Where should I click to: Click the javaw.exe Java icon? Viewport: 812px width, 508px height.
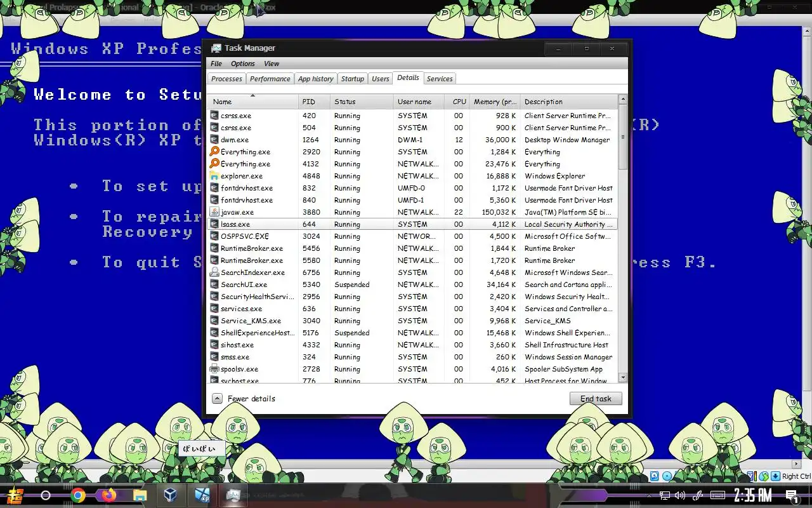click(214, 212)
